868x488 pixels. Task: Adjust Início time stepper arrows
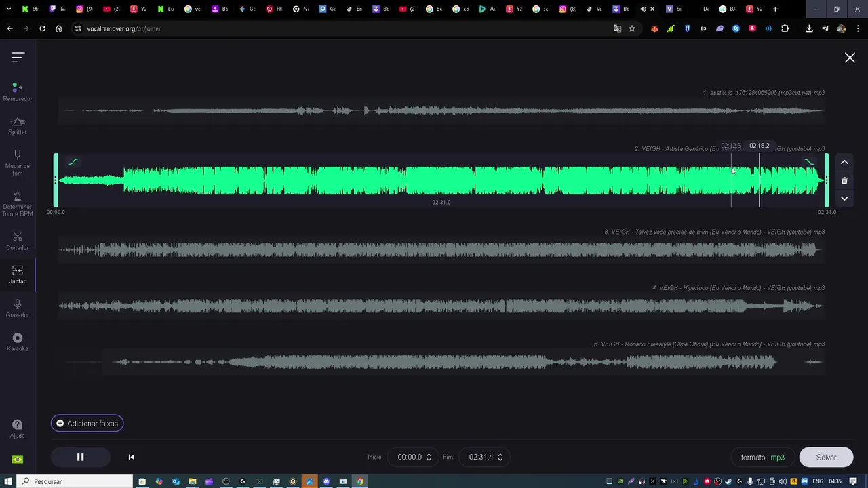pos(429,457)
